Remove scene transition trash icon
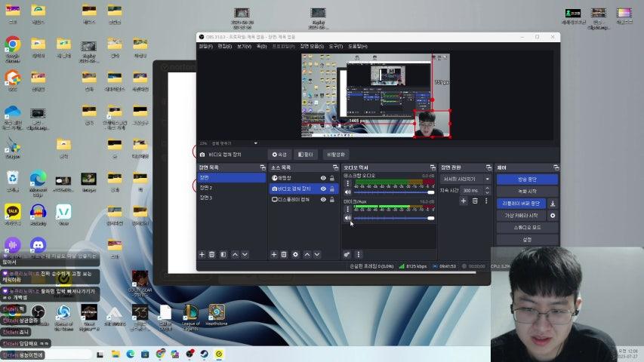 point(475,201)
